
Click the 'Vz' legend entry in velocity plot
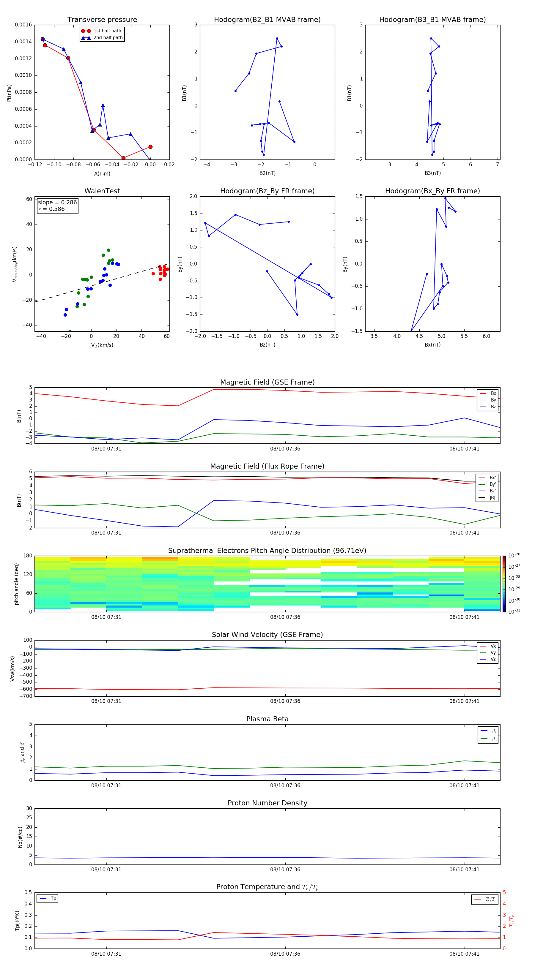488,659
